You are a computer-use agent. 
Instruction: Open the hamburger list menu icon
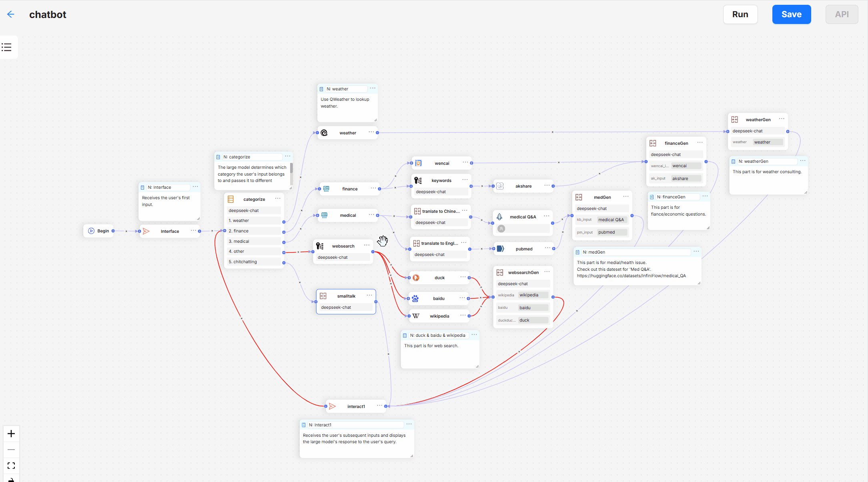pyautogui.click(x=7, y=47)
